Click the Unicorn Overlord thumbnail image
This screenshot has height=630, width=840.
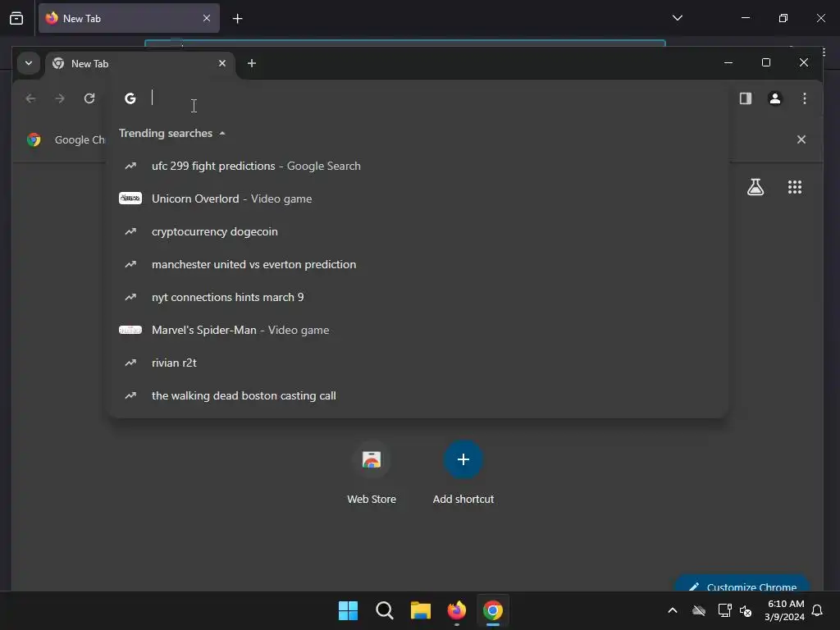tap(130, 199)
